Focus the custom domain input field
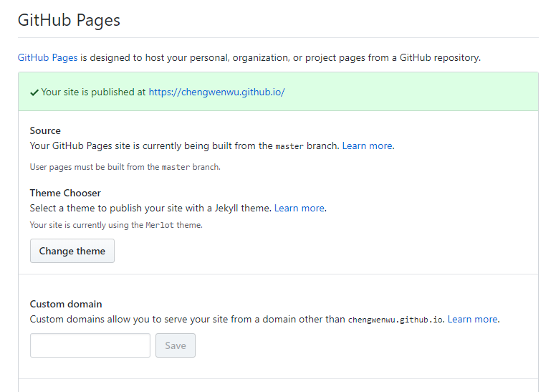This screenshot has width=556, height=392. point(90,345)
